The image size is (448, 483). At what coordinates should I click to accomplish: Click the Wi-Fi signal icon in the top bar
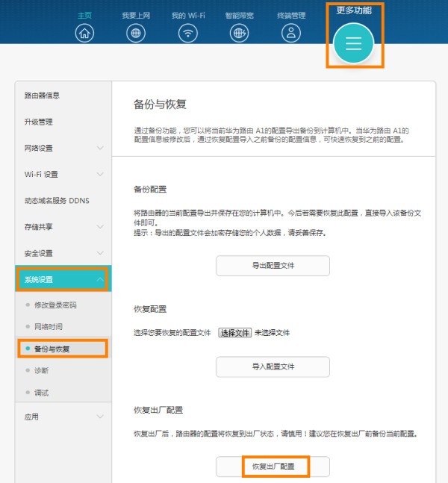click(188, 33)
